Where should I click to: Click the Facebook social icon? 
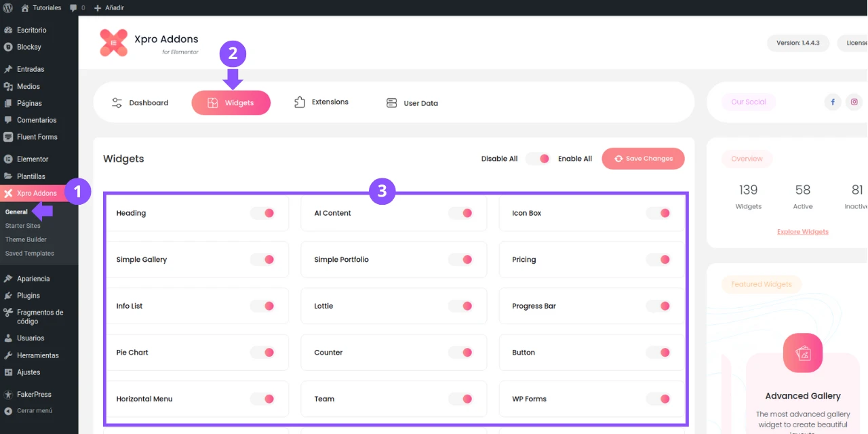[833, 102]
